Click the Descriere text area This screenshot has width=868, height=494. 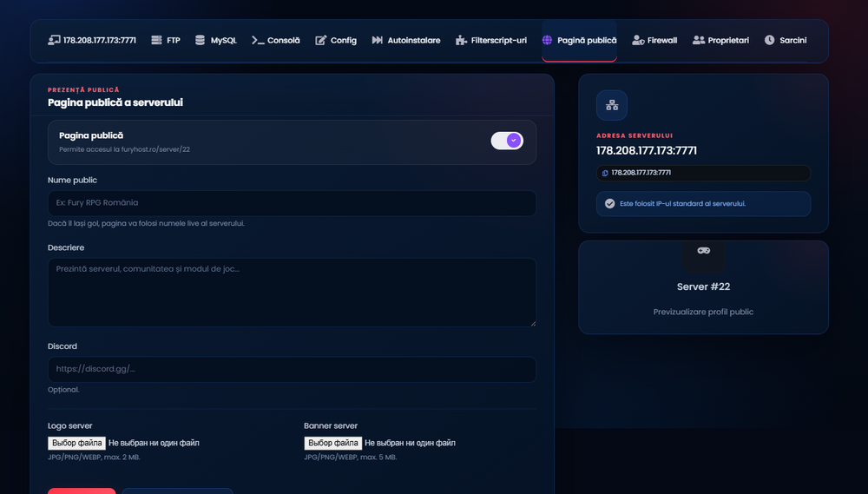click(292, 293)
